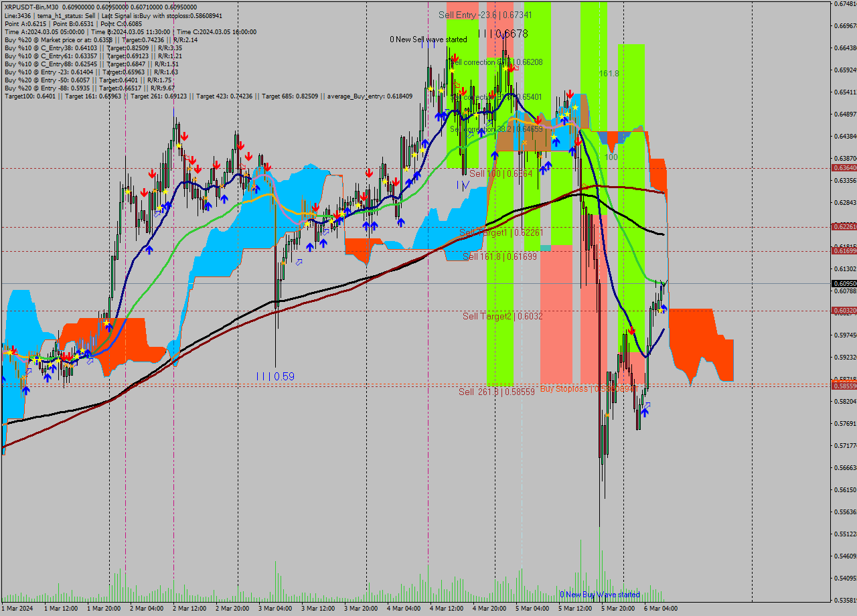Select the 'I V' wave label

pyautogui.click(x=463, y=185)
